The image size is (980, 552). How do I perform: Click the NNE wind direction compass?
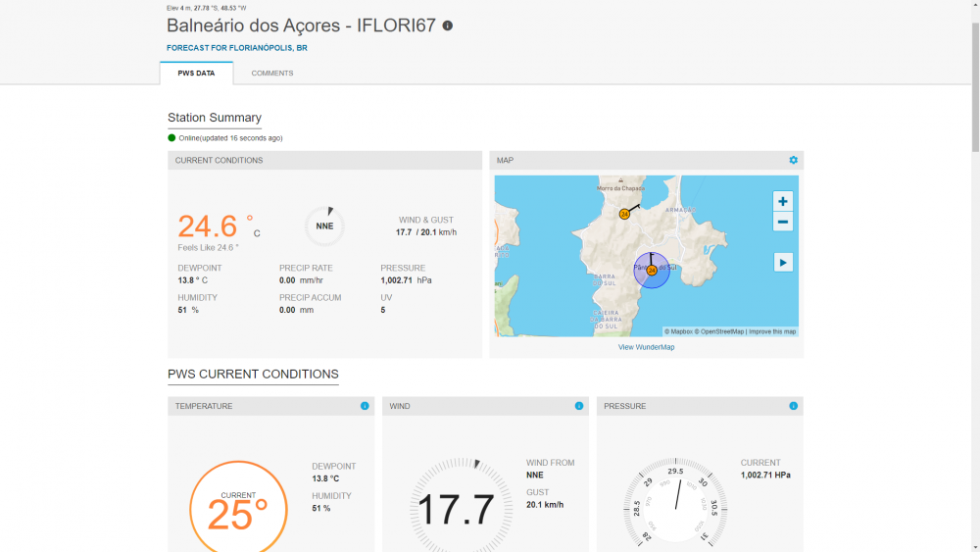324,226
